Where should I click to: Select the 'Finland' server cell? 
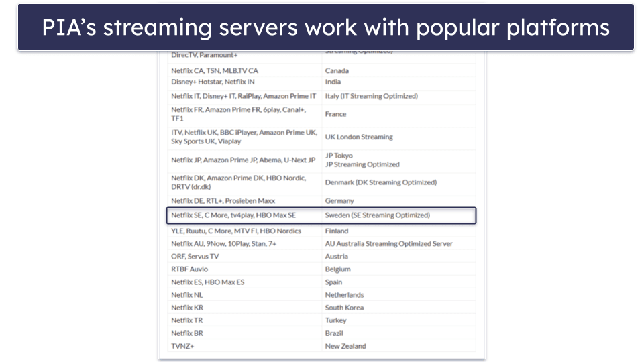click(398, 231)
